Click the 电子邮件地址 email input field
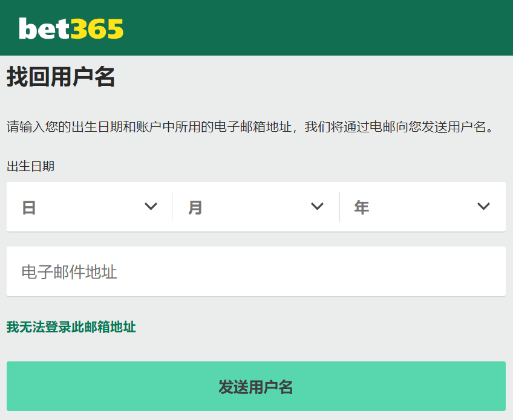513x420 pixels. tap(255, 271)
